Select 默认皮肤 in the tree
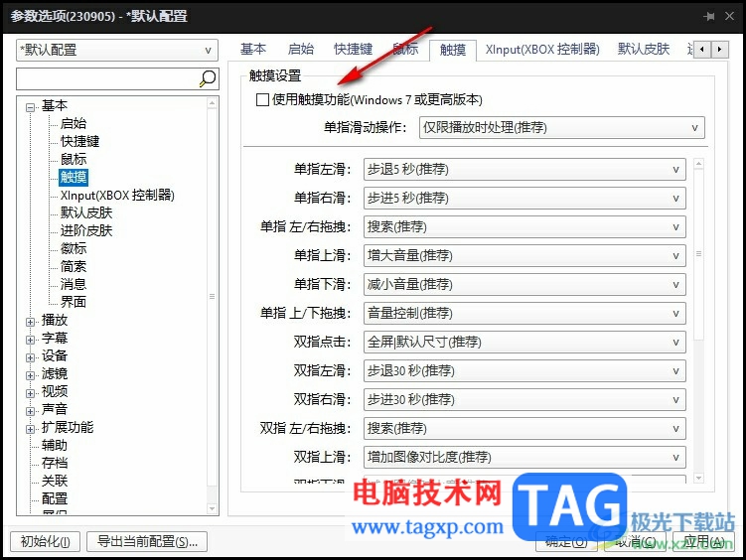The height and width of the screenshot is (560, 746). [86, 212]
